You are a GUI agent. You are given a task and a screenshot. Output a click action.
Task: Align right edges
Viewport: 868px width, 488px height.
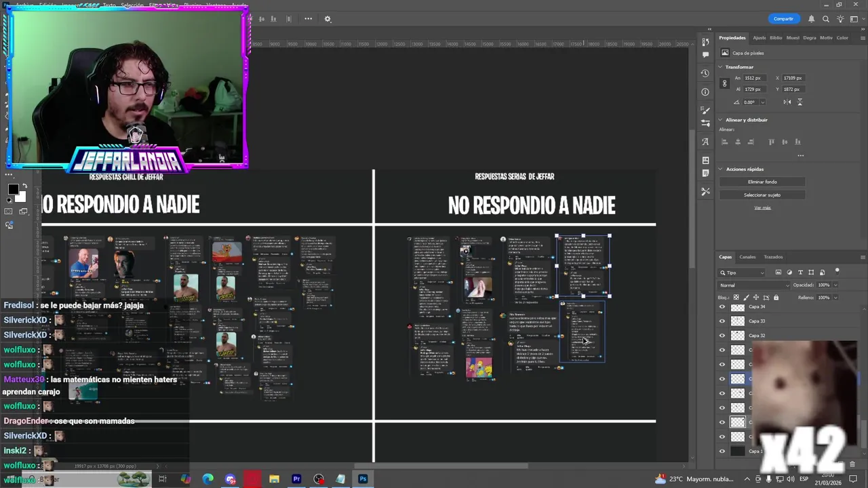[x=751, y=142]
